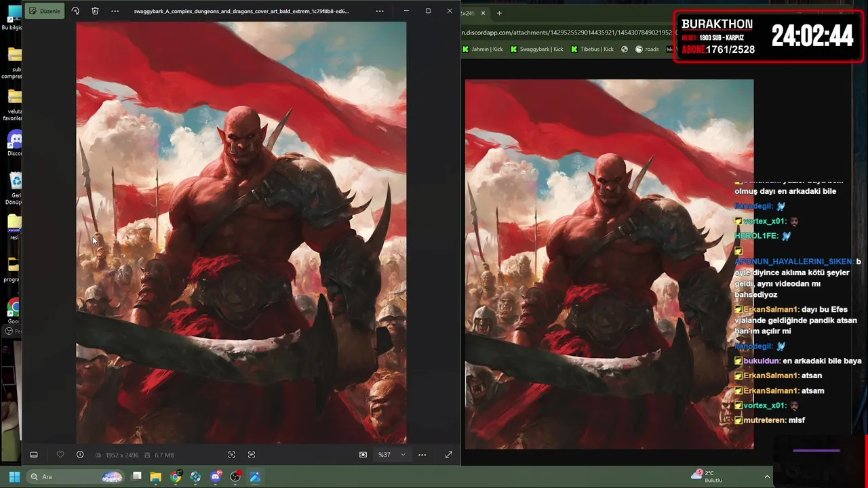Open the Google Chrome desktop shortcut
Image resolution: width=868 pixels, height=488 pixels.
[14, 312]
